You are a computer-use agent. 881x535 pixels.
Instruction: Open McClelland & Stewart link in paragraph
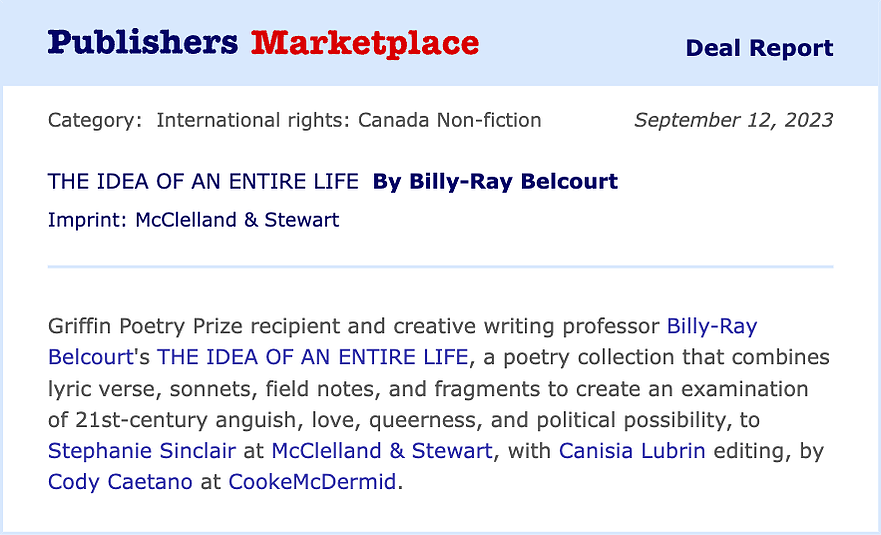382,451
